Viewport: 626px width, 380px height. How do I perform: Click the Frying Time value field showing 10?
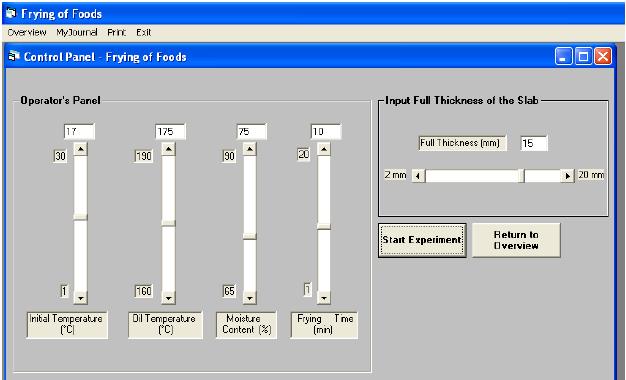(326, 131)
